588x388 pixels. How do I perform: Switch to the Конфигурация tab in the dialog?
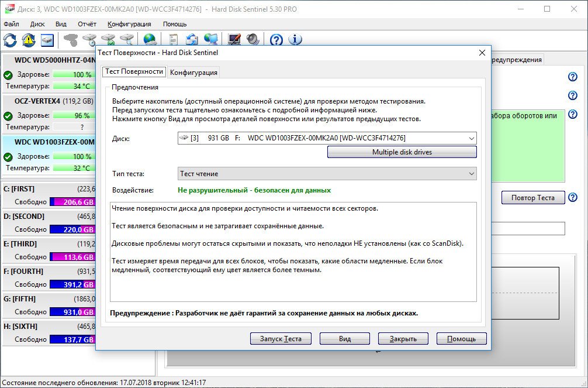pos(193,73)
